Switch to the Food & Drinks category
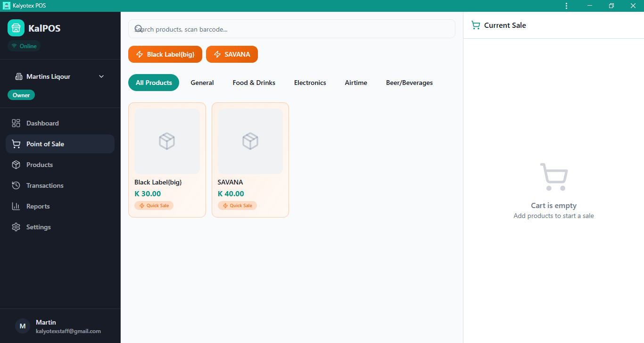Viewport: 644px width, 343px height. [254, 83]
